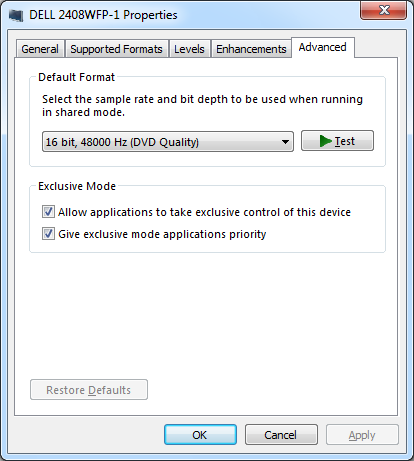
Task: Close the DELL 2408WFP-1 Properties dialog
Action: 383,10
